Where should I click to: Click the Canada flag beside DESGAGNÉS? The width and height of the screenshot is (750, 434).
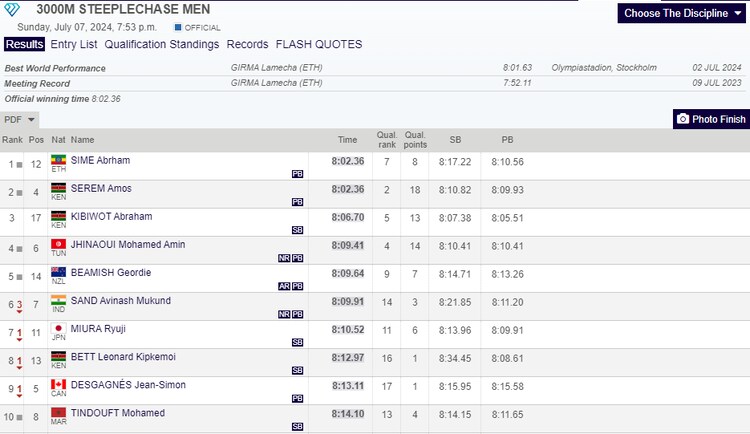point(59,384)
